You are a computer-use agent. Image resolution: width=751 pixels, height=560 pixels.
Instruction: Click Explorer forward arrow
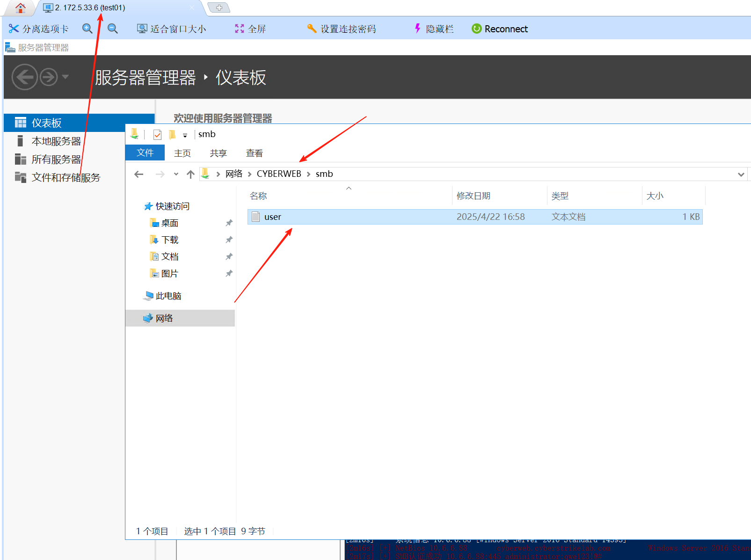(x=160, y=174)
